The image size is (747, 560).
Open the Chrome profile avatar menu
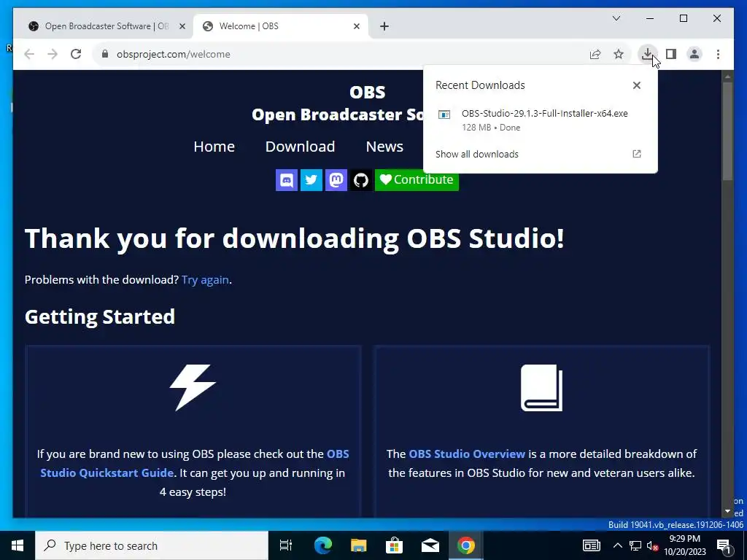[x=694, y=54]
